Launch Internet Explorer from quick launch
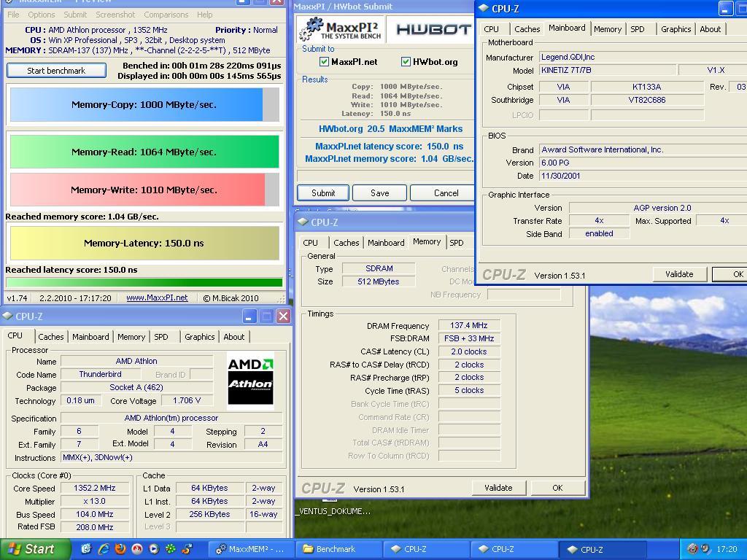The height and width of the screenshot is (560, 747). tap(103, 549)
